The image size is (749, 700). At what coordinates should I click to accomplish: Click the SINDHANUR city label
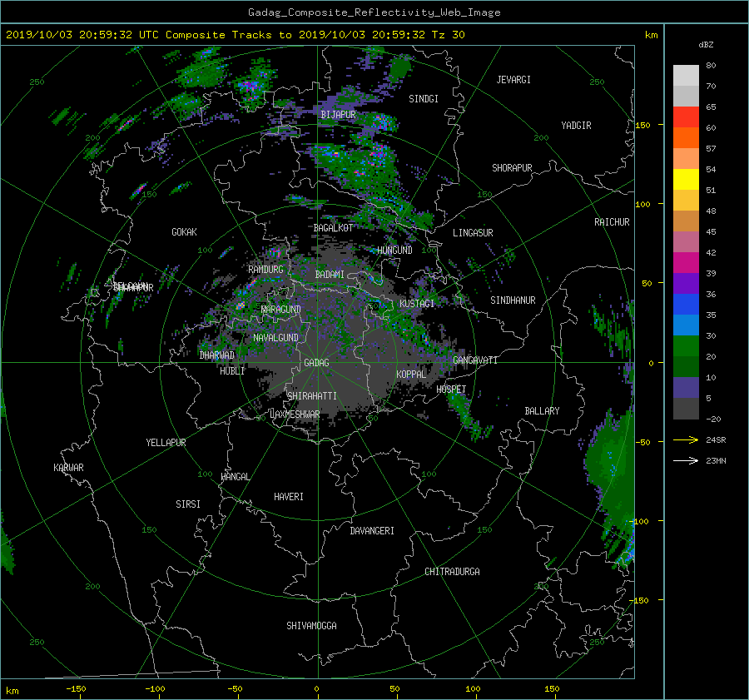click(x=513, y=300)
